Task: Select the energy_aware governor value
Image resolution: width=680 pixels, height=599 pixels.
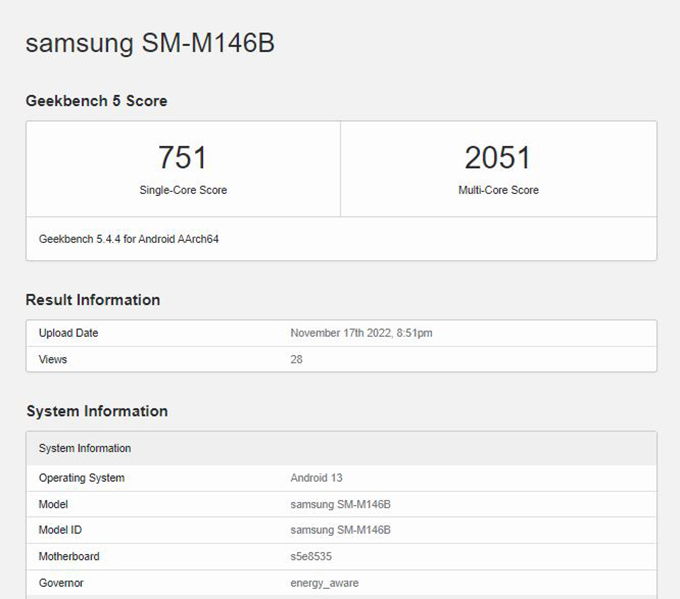Action: [324, 583]
